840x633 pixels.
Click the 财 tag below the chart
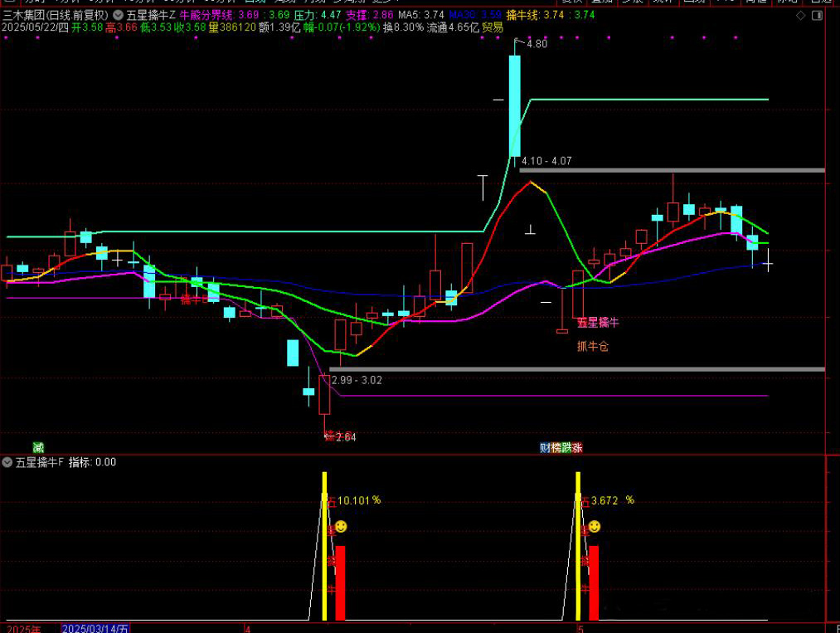pyautogui.click(x=545, y=447)
